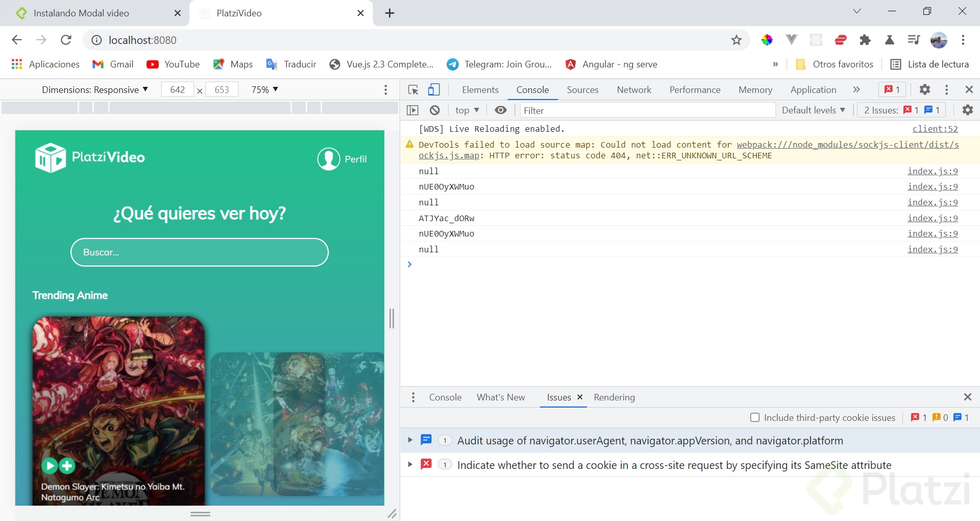Open the Chrome Labs flask icon
The height and width of the screenshot is (521, 980).
coord(890,40)
